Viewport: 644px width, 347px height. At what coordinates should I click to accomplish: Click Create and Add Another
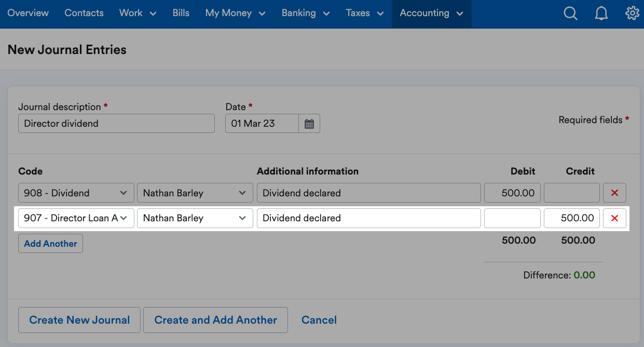(215, 320)
